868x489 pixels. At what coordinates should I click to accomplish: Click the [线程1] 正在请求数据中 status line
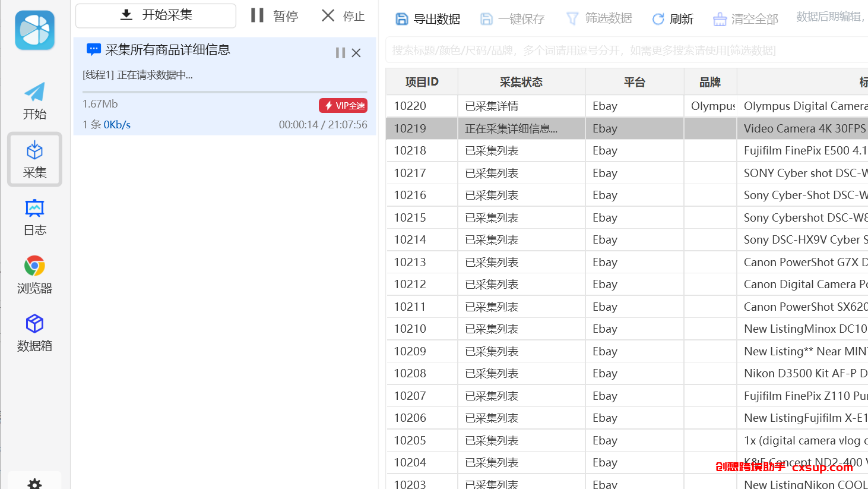[137, 75]
